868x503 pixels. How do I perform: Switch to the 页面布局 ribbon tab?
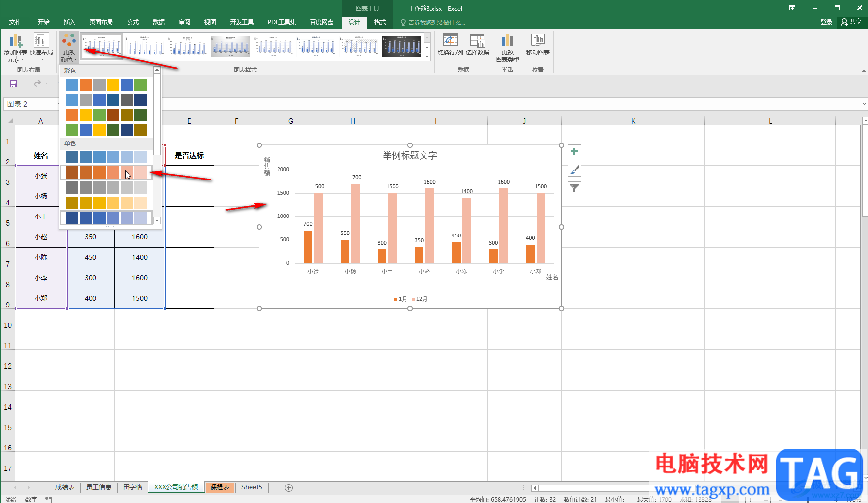(101, 22)
